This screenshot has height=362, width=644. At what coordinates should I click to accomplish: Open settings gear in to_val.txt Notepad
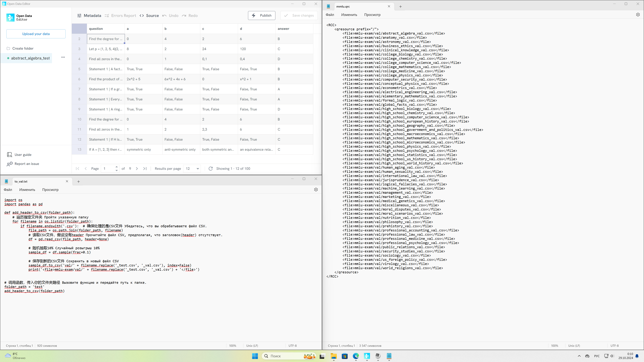[316, 190]
